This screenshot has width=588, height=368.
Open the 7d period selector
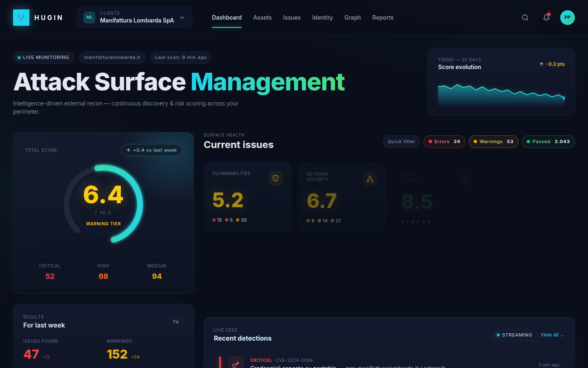tap(176, 322)
